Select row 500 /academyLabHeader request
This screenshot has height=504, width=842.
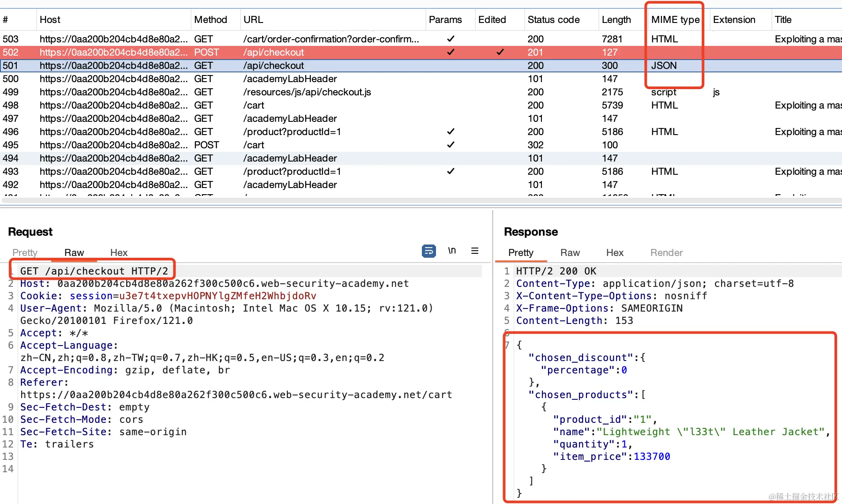click(421, 79)
